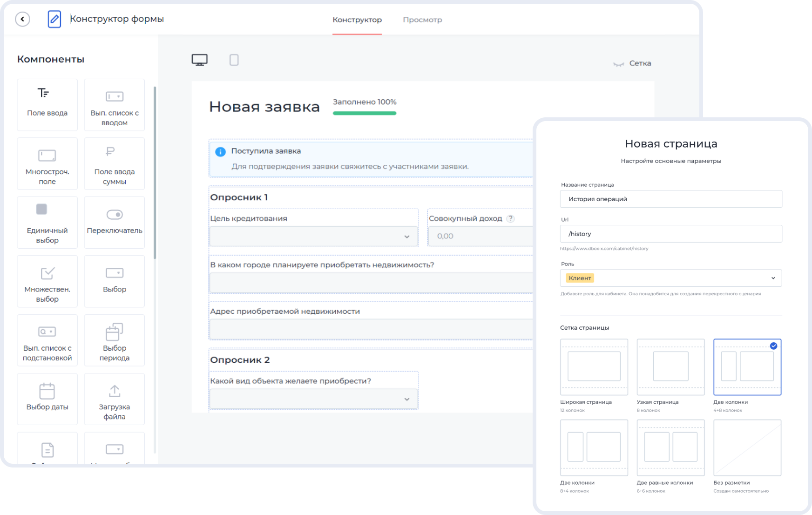
Task: Click the Url input field with /history
Action: point(670,234)
